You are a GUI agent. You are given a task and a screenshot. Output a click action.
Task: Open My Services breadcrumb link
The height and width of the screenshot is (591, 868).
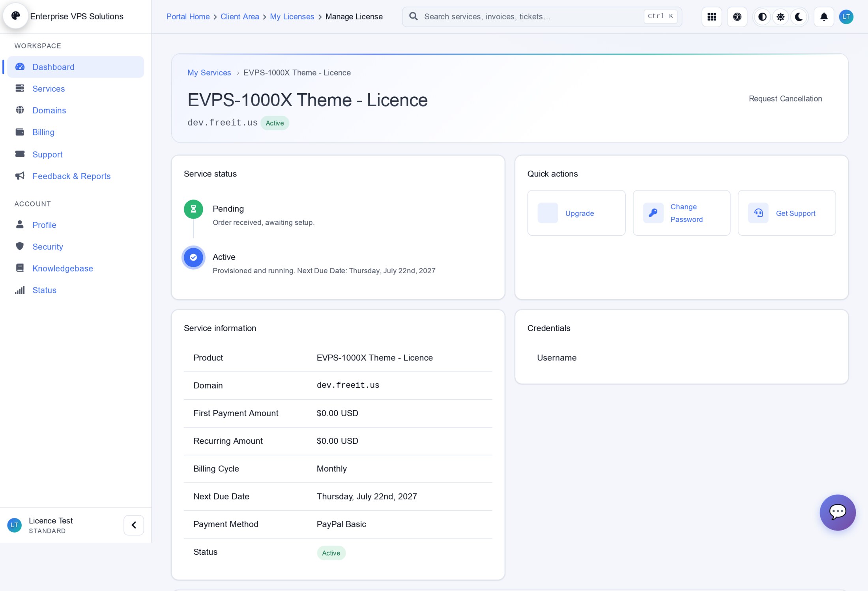[x=209, y=73]
